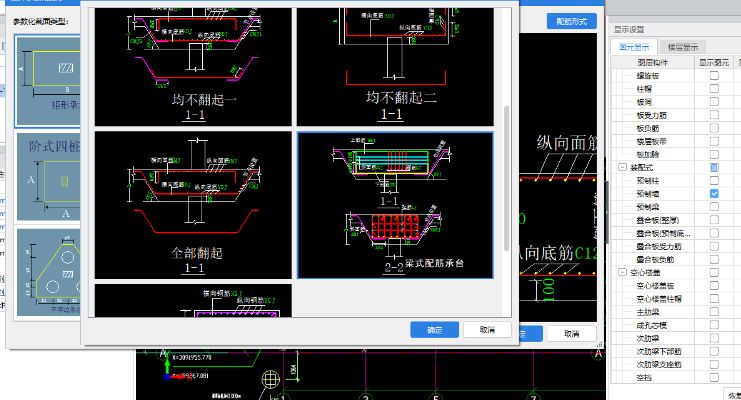
Task: Toggle the 空心楼盖 group checkbox
Action: (714, 272)
